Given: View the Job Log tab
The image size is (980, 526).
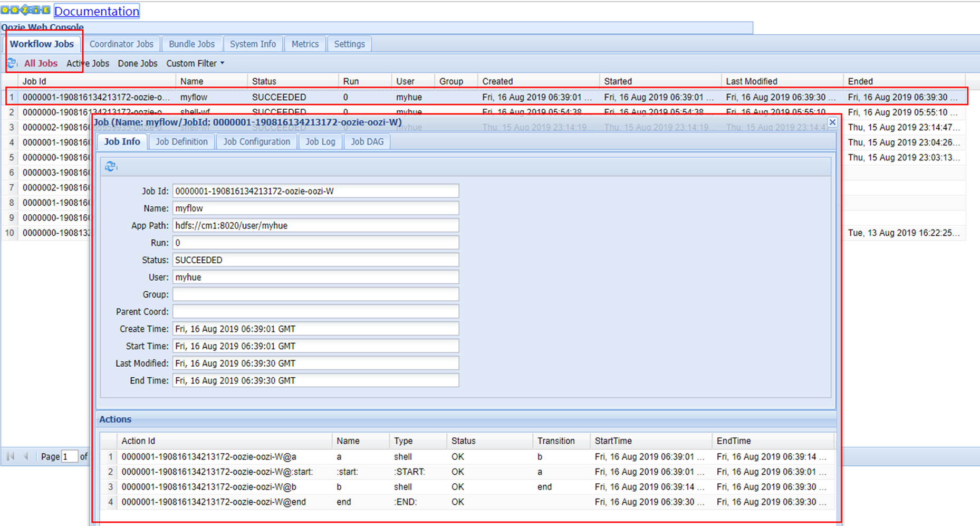Looking at the screenshot, I should [320, 142].
